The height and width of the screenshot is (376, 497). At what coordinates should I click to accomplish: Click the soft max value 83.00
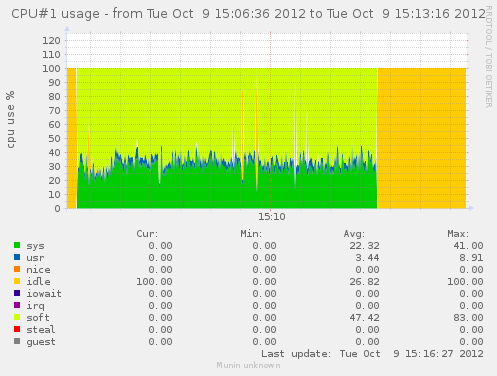tap(468, 318)
